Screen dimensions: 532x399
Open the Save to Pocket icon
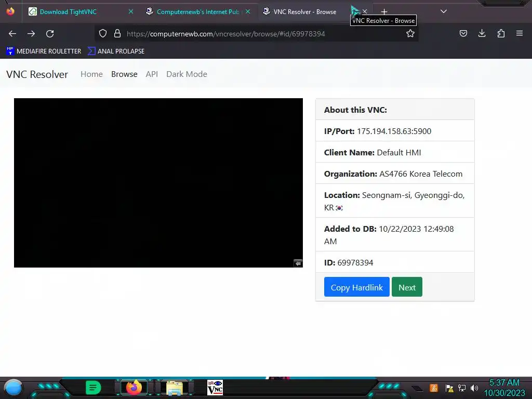[463, 33]
